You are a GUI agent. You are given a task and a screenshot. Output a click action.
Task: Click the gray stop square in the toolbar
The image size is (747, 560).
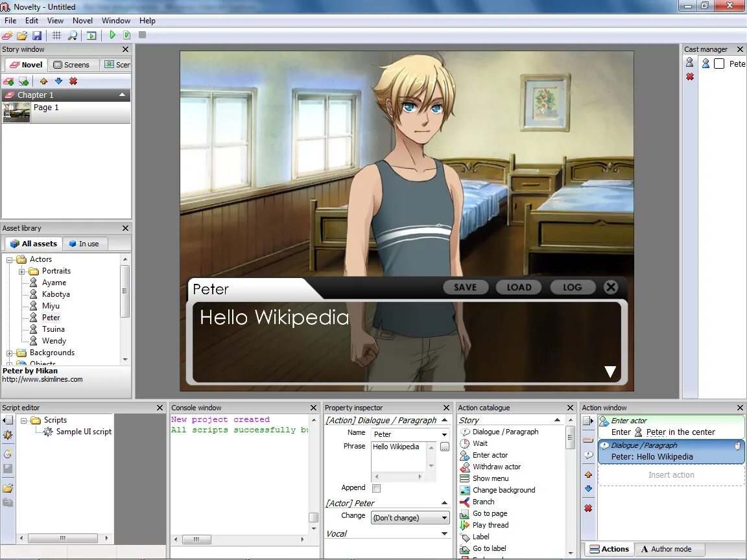(142, 35)
